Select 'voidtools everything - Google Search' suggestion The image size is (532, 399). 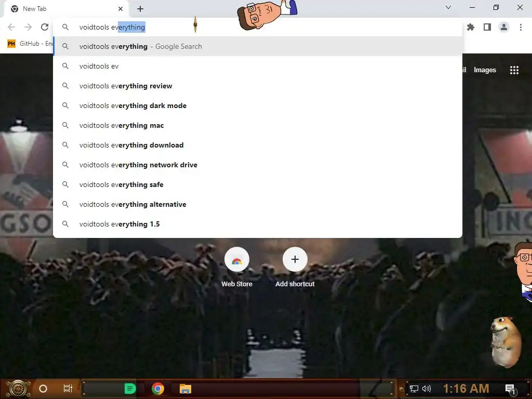coord(258,46)
